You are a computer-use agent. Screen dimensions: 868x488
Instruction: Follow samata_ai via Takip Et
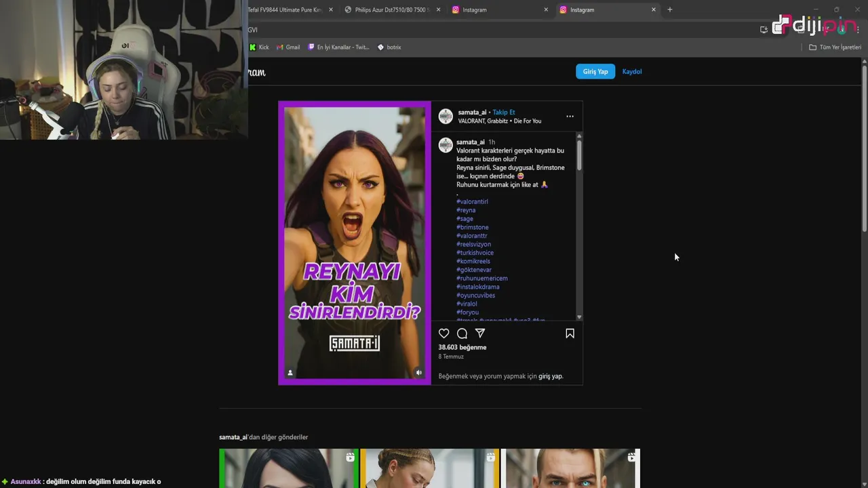504,113
